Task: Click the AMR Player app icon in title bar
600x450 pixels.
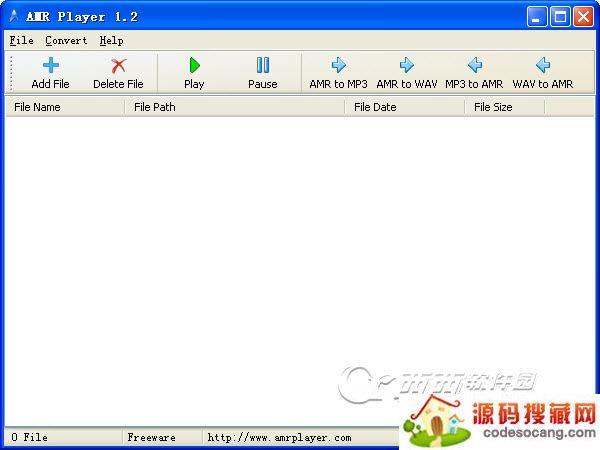Action: tap(14, 16)
